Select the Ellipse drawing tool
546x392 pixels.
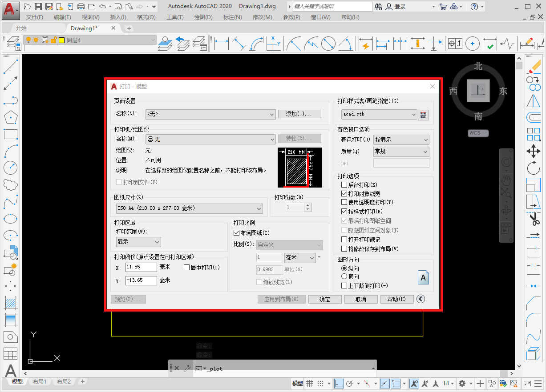coord(10,218)
